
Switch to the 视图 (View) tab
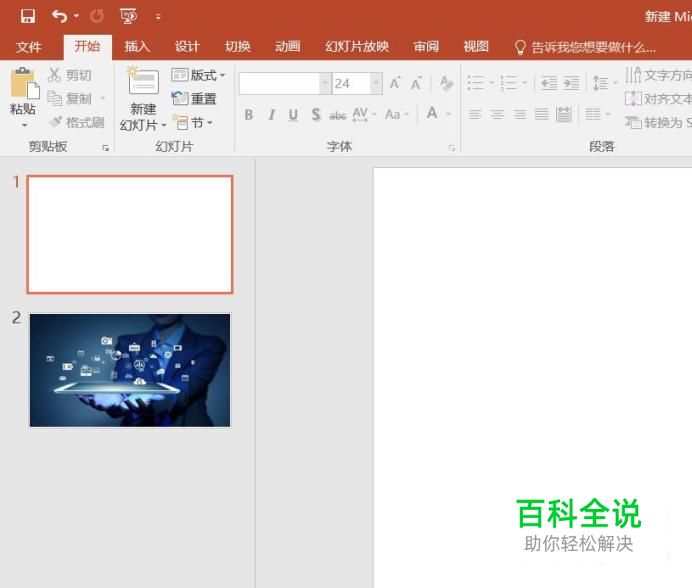click(476, 46)
